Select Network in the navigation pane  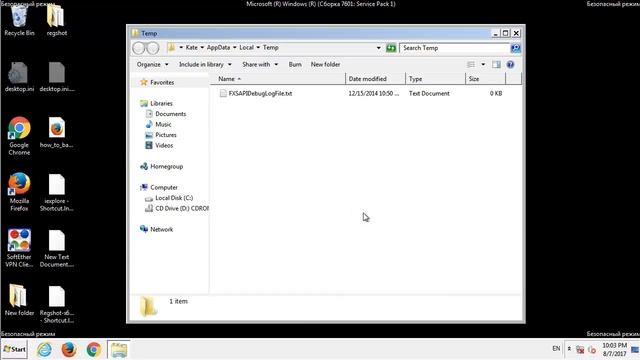click(x=161, y=229)
